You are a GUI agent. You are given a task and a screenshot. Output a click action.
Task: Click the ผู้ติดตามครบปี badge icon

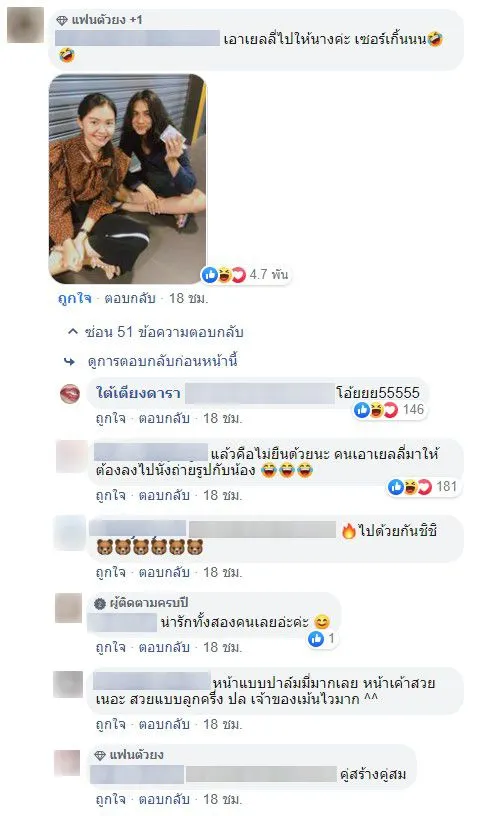(x=100, y=603)
